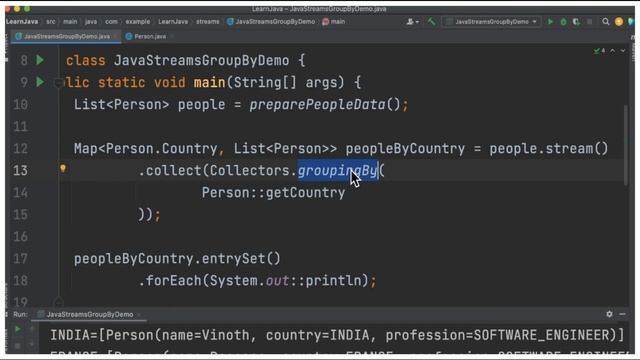Click Person::getCountry on line 14
This screenshot has height=360, width=640.
(x=273, y=193)
